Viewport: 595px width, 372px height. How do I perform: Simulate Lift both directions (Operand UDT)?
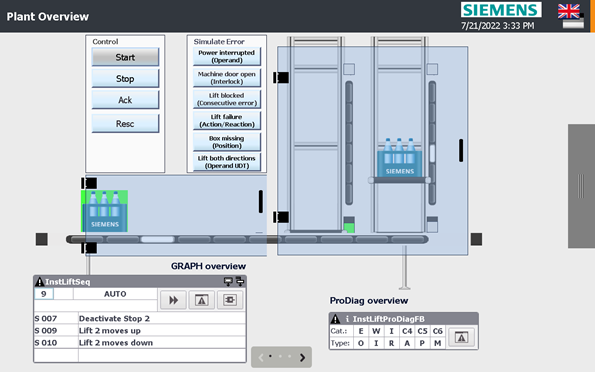point(227,162)
